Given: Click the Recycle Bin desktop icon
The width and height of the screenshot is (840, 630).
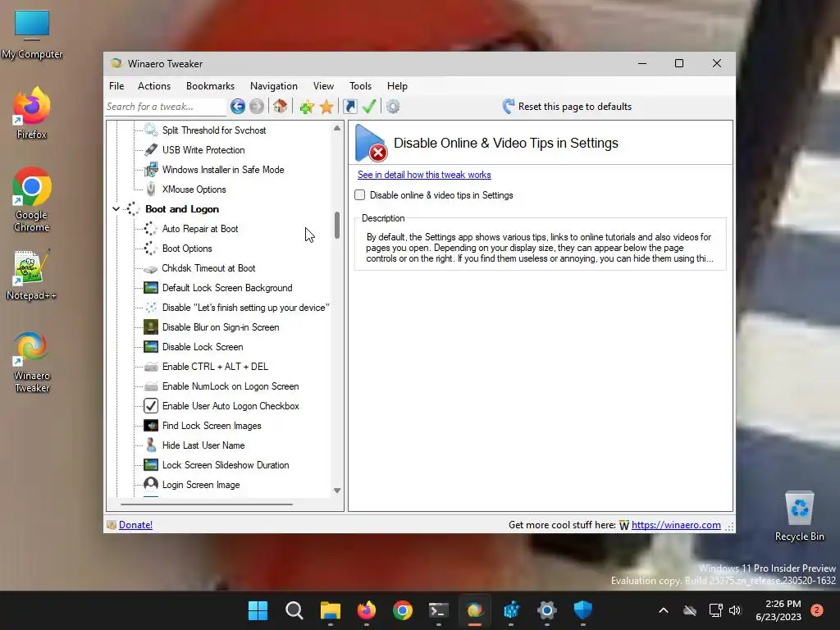Looking at the screenshot, I should click(799, 517).
